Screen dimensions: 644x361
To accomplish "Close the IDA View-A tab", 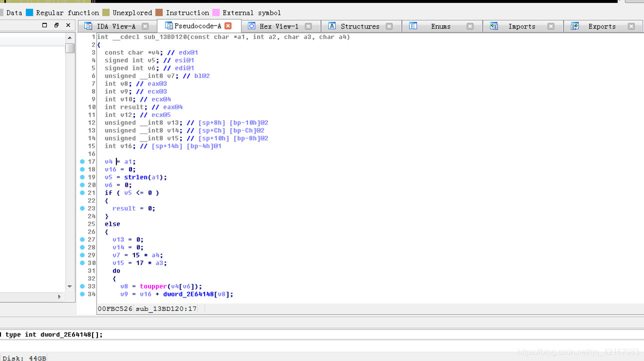I will [145, 26].
